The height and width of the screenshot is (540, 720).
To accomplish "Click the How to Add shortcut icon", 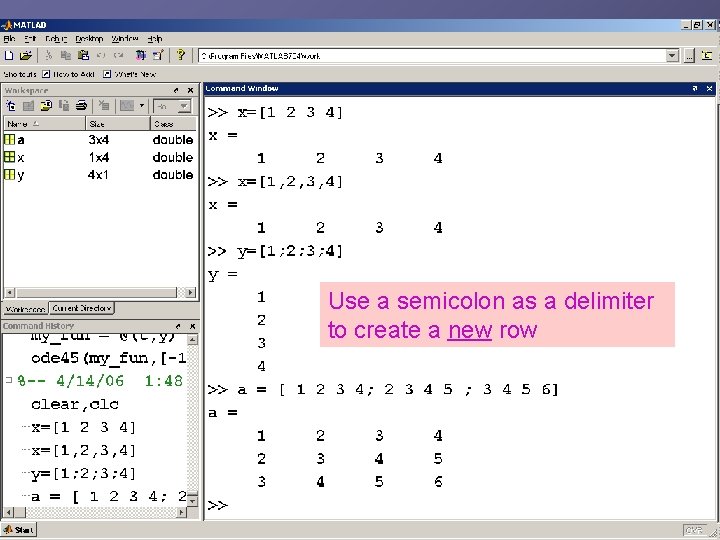I will pos(46,74).
